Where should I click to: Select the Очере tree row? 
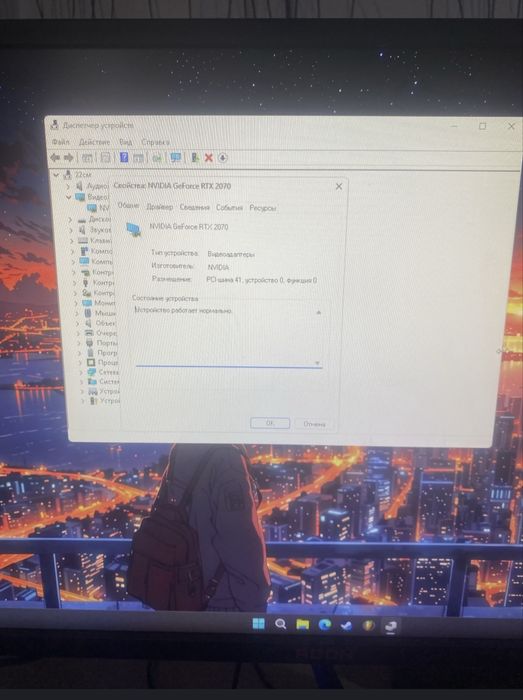pos(101,333)
